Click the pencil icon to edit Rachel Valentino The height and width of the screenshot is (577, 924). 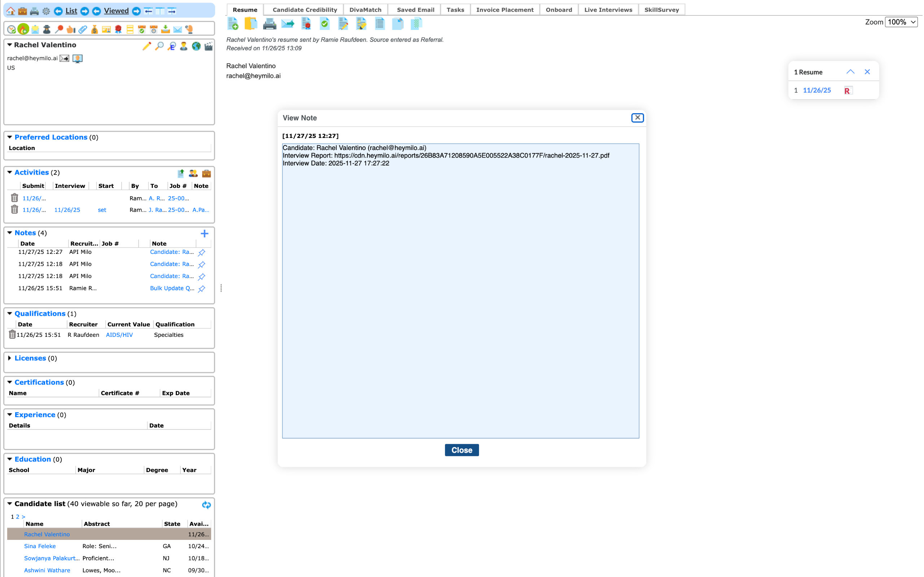click(147, 46)
